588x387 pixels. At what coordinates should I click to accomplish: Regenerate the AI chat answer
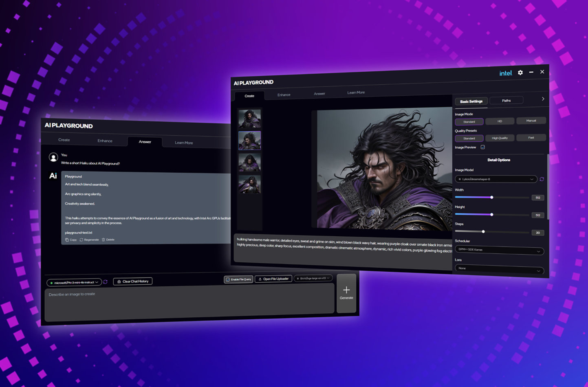[x=89, y=240]
